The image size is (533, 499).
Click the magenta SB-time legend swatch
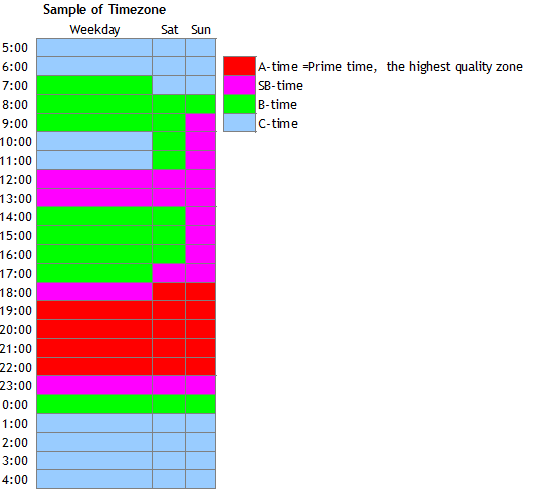pyautogui.click(x=240, y=85)
